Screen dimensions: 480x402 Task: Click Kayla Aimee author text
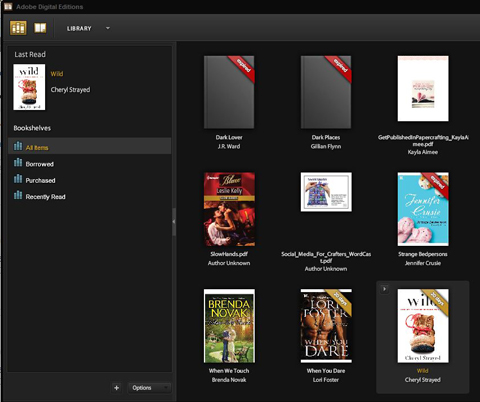423,152
